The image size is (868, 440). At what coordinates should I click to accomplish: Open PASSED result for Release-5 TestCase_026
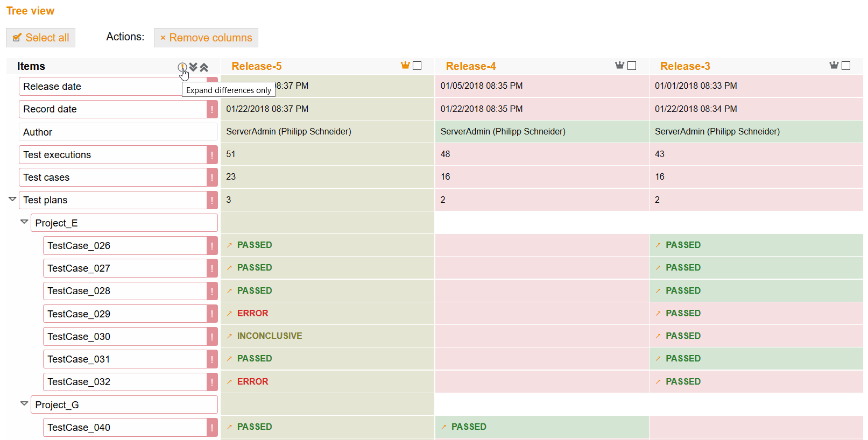click(255, 245)
